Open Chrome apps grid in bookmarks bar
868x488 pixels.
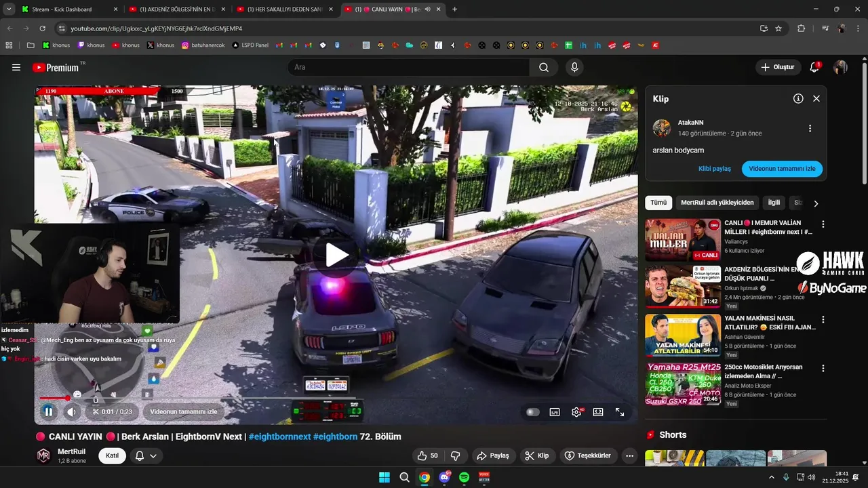click(x=9, y=45)
